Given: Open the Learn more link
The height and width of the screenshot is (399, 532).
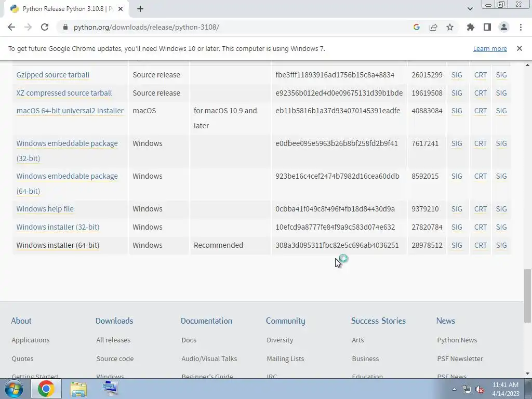Looking at the screenshot, I should pos(490,48).
